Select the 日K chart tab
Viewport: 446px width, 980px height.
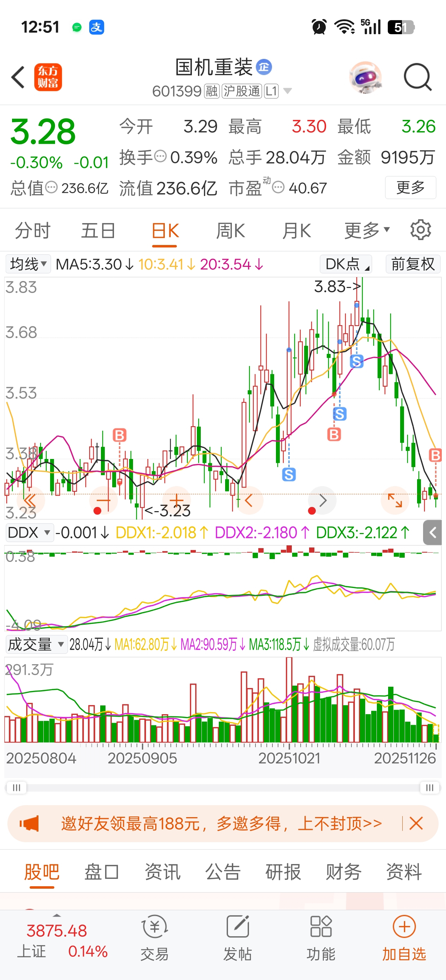[165, 231]
